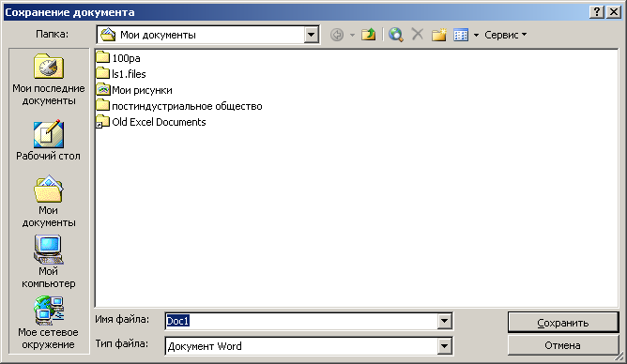Select the 100pa folder
The image size is (627, 364).
118,58
